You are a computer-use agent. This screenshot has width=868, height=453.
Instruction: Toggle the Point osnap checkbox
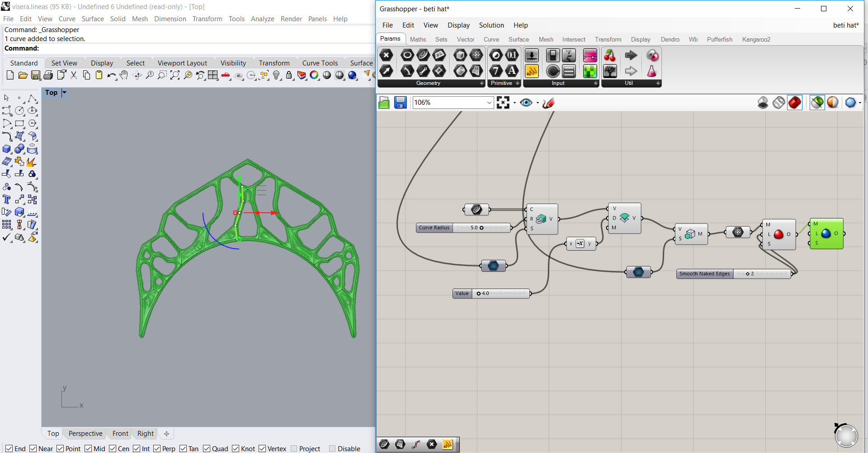(60, 448)
